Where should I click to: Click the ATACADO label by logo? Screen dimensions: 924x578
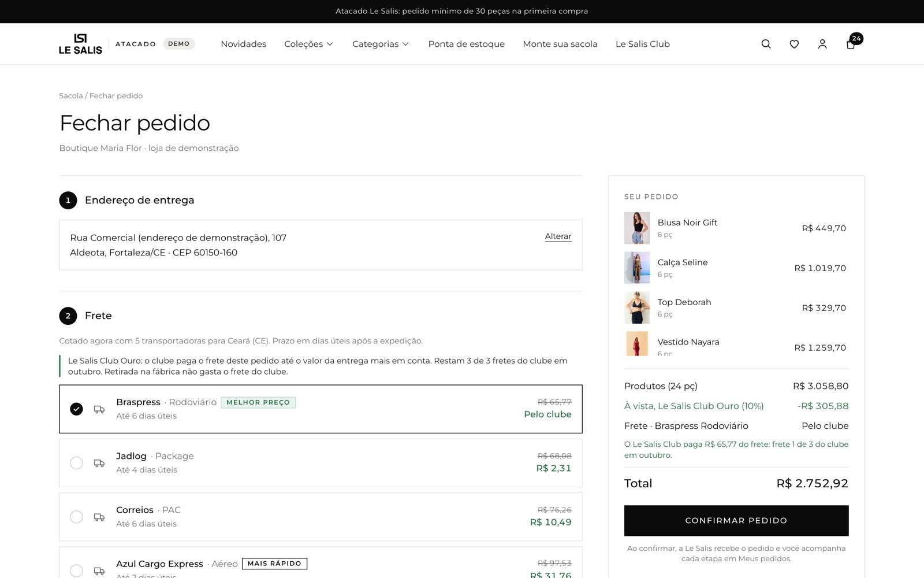click(x=136, y=44)
